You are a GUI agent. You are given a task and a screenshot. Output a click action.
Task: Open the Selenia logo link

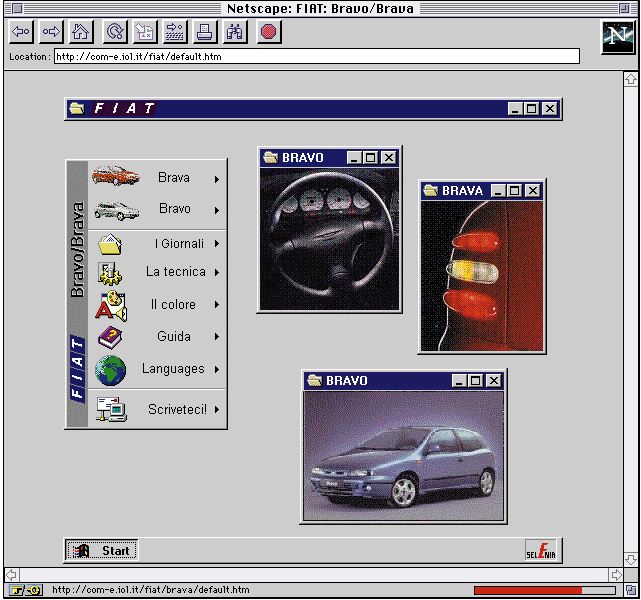click(541, 550)
